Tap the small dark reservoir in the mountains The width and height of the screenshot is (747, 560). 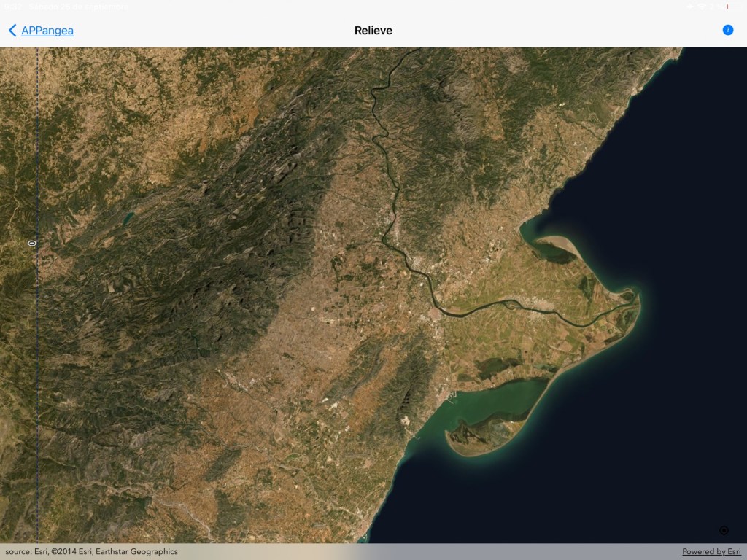click(x=128, y=217)
